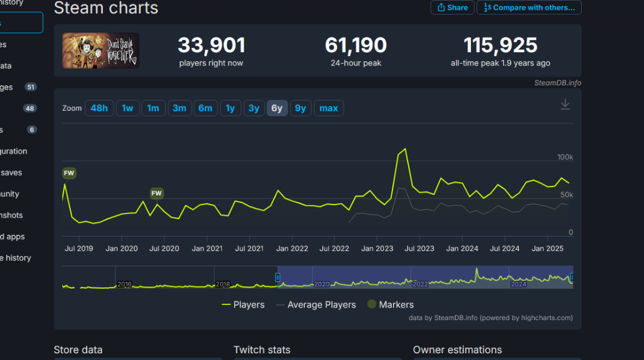Click the FW marker near Jul 2020
644x360 pixels.
[157, 193]
